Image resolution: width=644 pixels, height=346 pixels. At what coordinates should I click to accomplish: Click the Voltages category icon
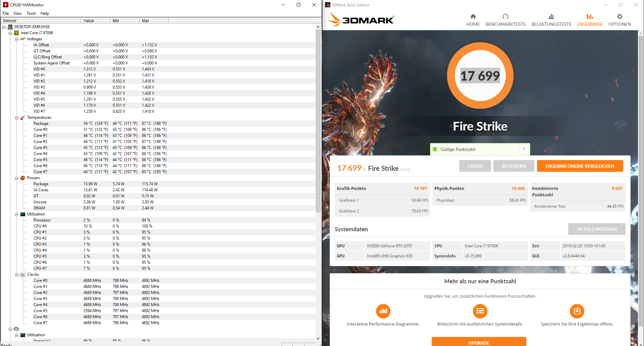click(x=23, y=39)
